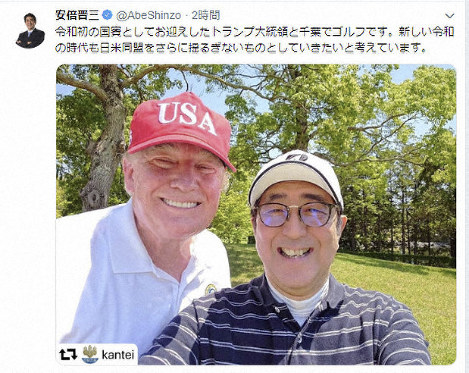Open the @AbeShinzo handle link
Image resolution: width=469 pixels, height=373 pixels.
(148, 15)
